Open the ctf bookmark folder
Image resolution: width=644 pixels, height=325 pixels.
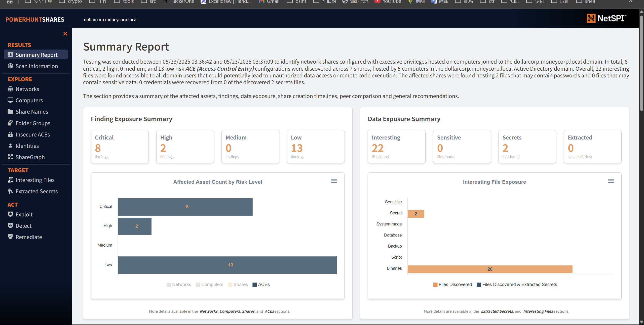(487, 2)
